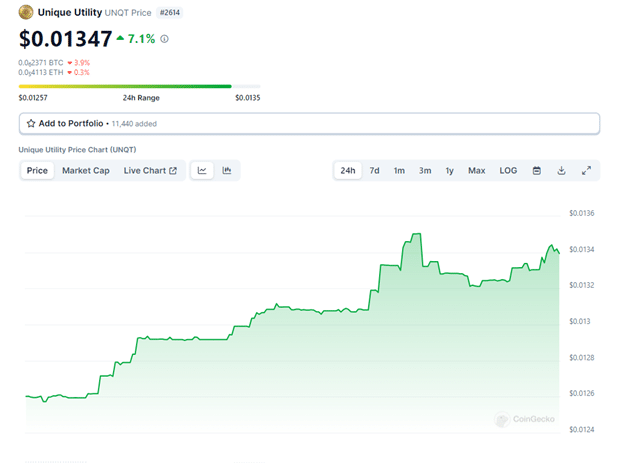Select the 3m time range
This screenshot has height=463, width=624.
[425, 171]
